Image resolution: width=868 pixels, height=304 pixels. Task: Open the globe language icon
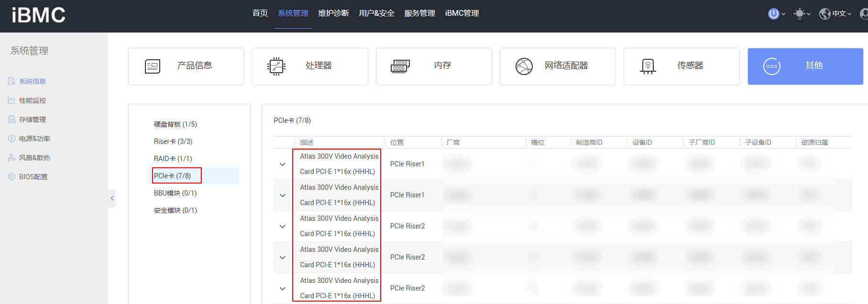824,14
